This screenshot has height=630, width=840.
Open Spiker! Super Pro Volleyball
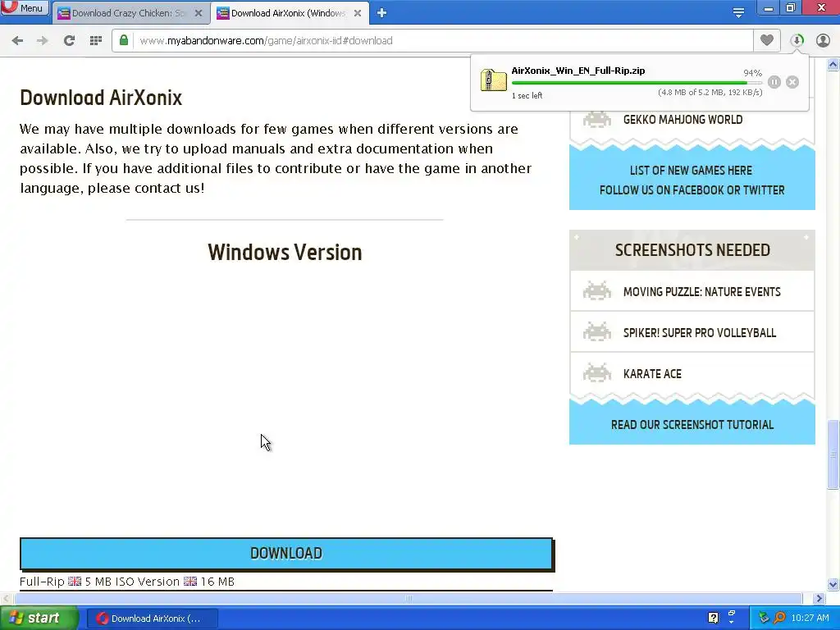tap(699, 333)
